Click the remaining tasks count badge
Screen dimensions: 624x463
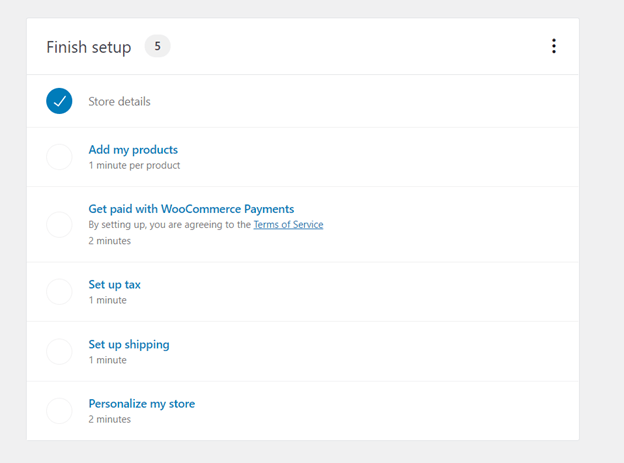coord(158,46)
